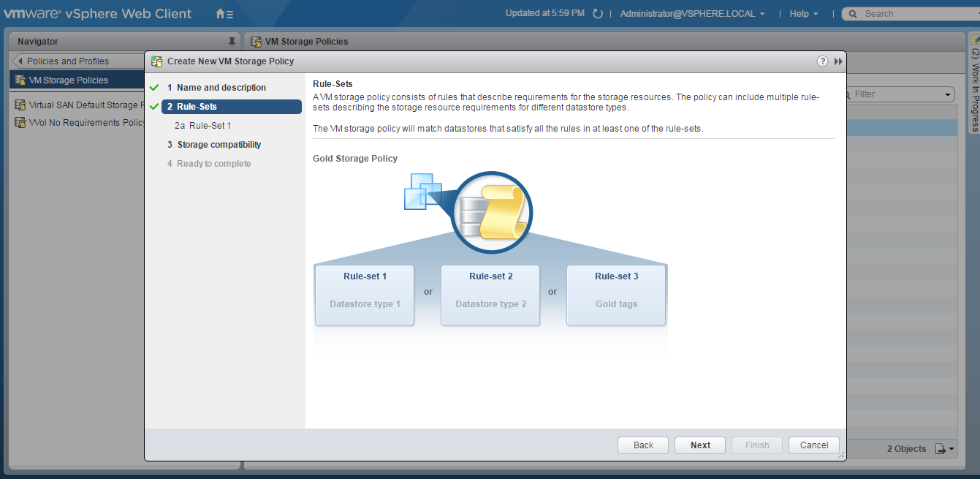Click the Rule-set 2 diagram box
The height and width of the screenshot is (479, 980).
point(490,295)
